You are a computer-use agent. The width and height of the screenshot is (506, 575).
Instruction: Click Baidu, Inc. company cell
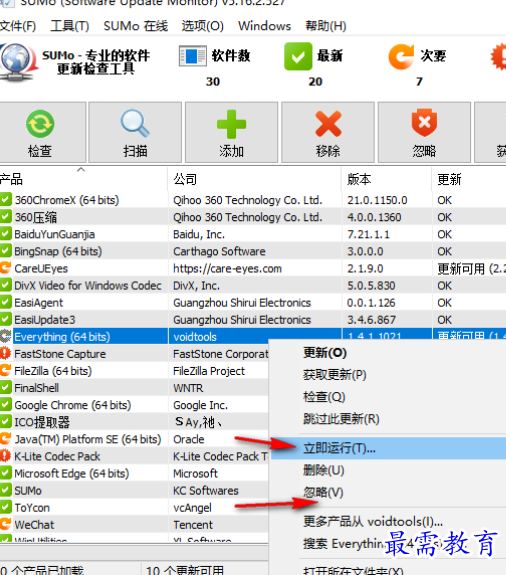[199, 234]
